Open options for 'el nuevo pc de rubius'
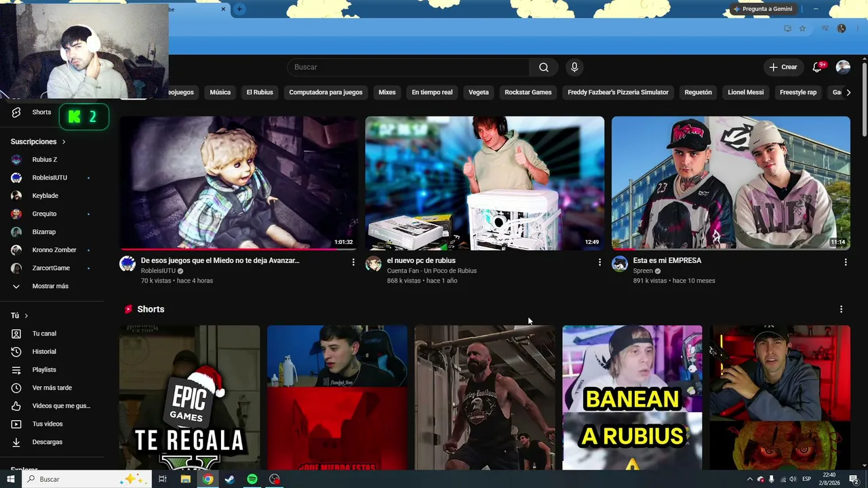 point(599,262)
